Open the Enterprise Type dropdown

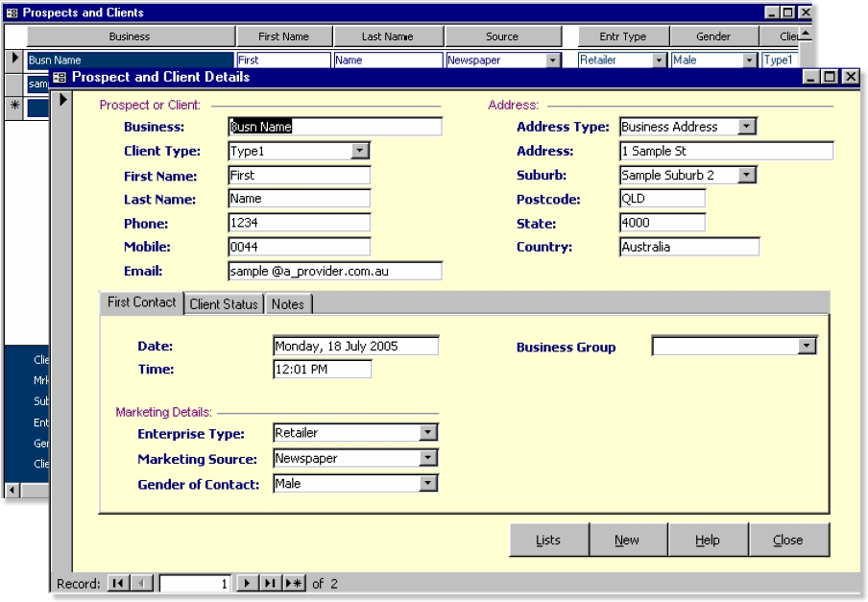pos(428,433)
